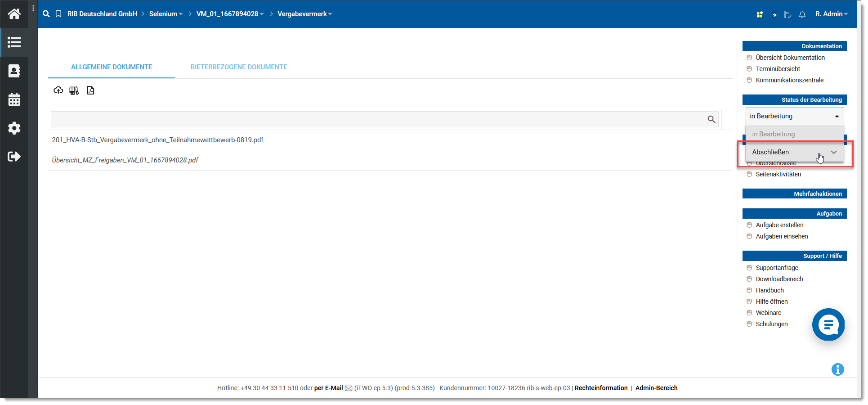Click Aufgabe erstellen link
This screenshot has width=868, height=405.
[779, 225]
